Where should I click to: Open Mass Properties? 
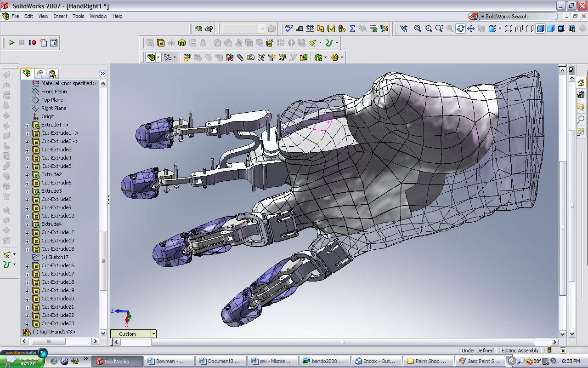pyautogui.click(x=310, y=29)
